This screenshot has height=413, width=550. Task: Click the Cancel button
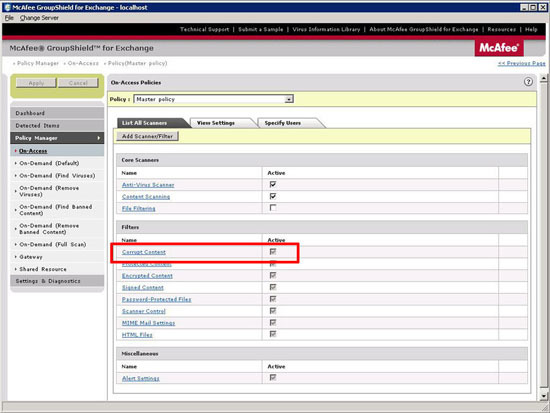[x=78, y=83]
